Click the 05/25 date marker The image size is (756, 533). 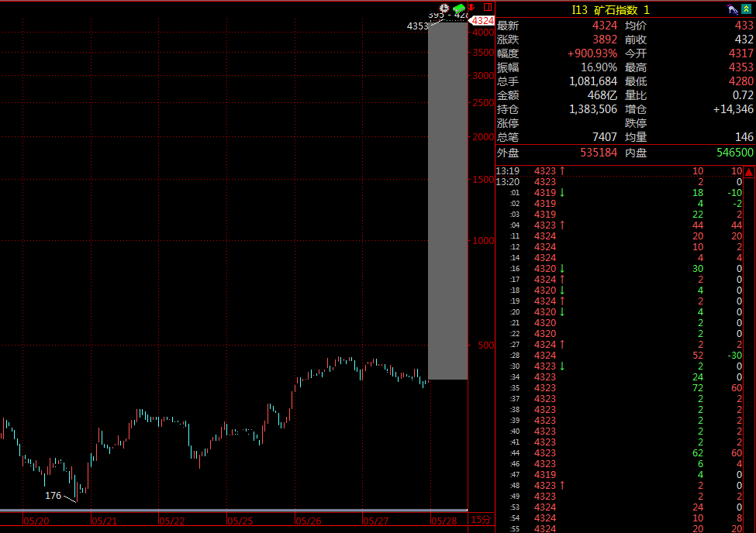[240, 521]
